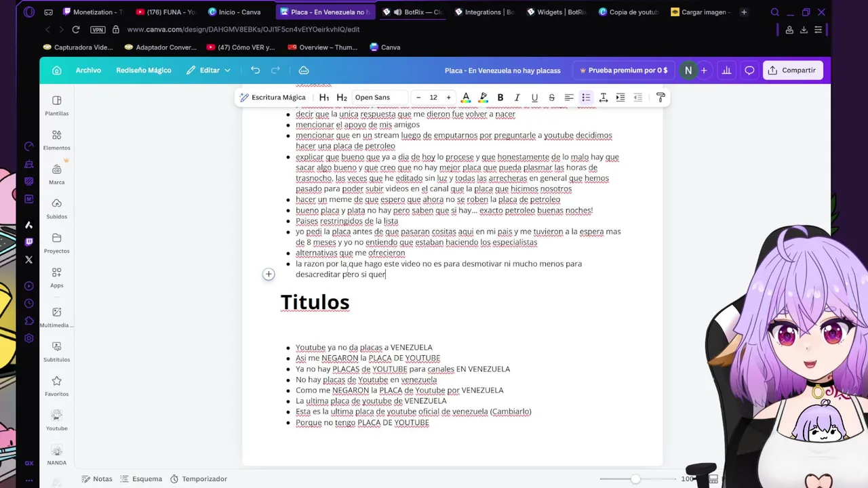Viewport: 868px width, 488px height.
Task: Switch to the Integrations browser tab
Action: [484, 12]
